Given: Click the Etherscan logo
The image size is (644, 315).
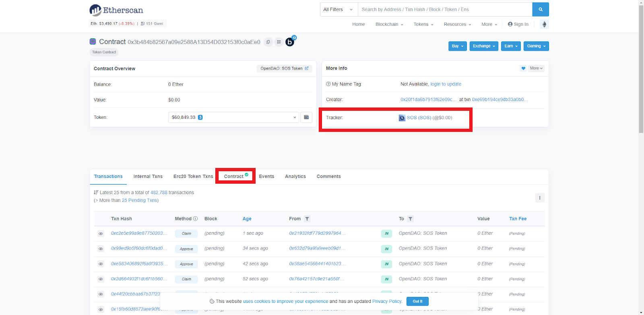Looking at the screenshot, I should pyautogui.click(x=116, y=10).
